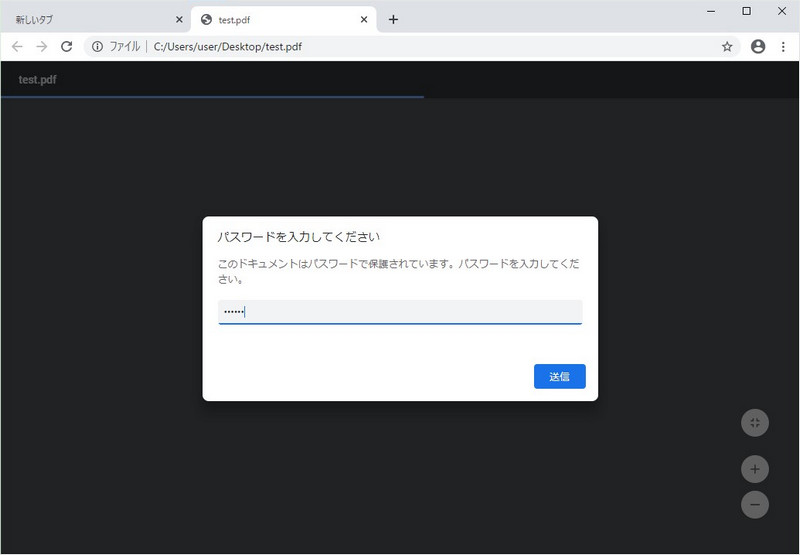Viewport: 800px width, 555px height.
Task: Switch to the 新しいタブ tab
Action: [x=95, y=19]
